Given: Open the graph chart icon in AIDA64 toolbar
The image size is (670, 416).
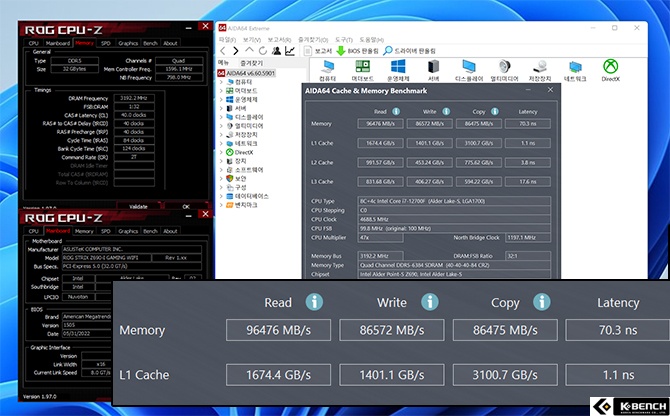Looking at the screenshot, I should coord(290,51).
